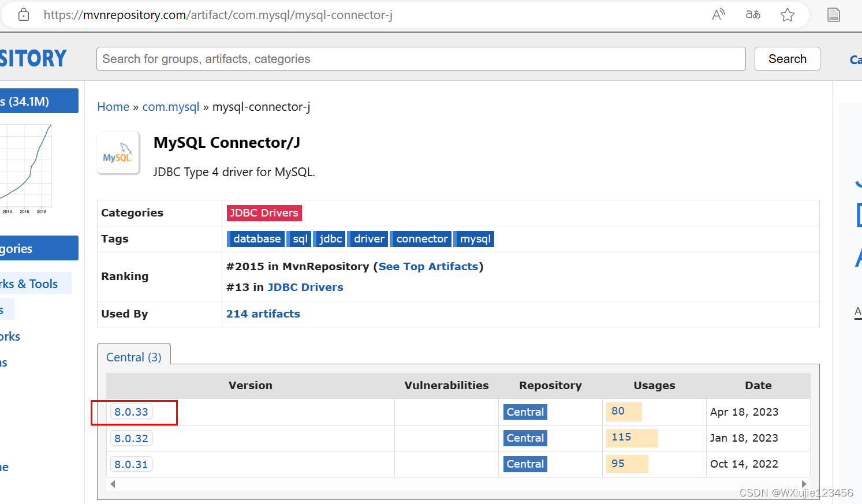Open the 80 usages link
Screen dimensions: 862x504
tap(618, 411)
